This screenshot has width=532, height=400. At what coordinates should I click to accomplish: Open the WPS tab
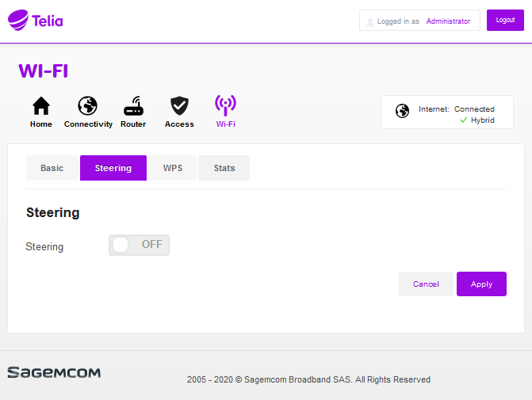173,168
